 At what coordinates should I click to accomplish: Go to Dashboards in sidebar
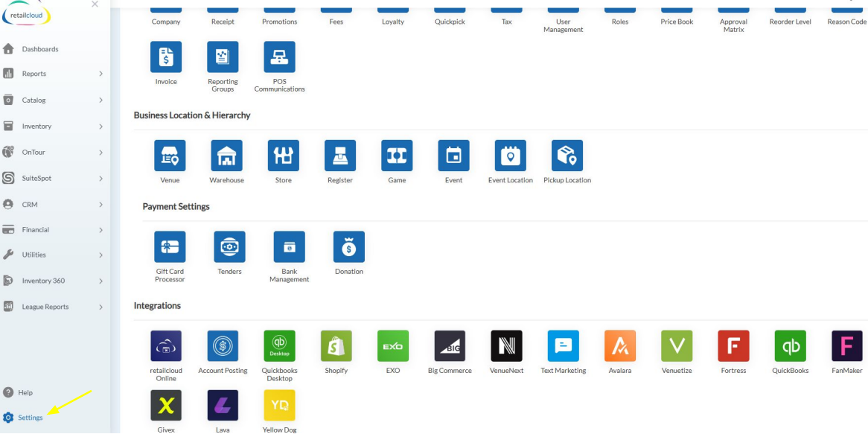40,49
